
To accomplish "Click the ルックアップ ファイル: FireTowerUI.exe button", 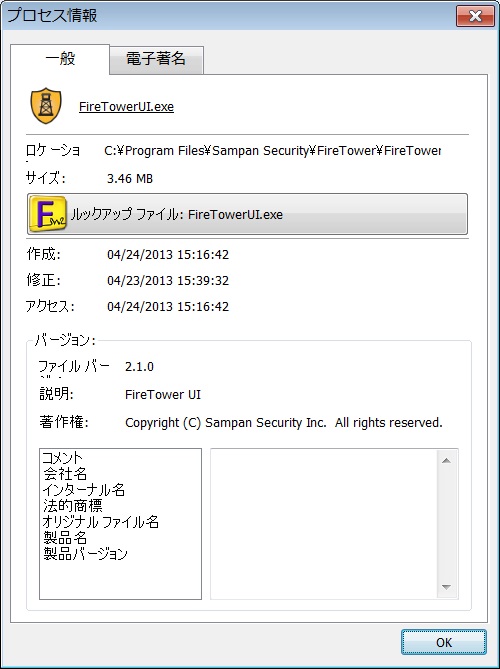I will click(x=247, y=214).
